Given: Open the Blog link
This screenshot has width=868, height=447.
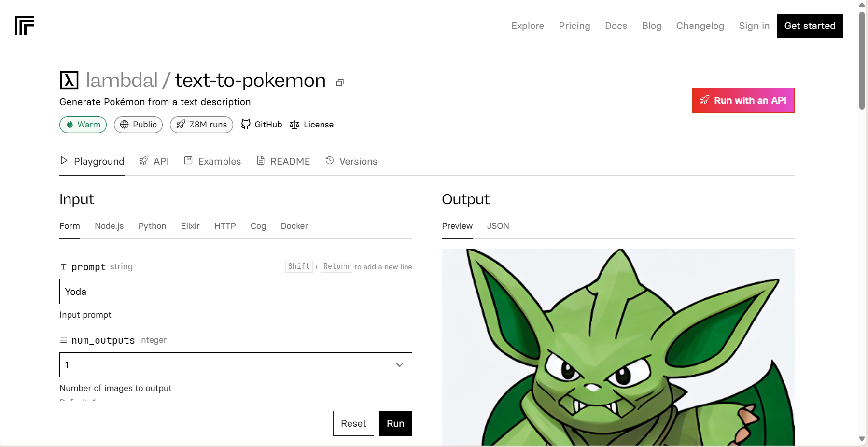Looking at the screenshot, I should 652,26.
